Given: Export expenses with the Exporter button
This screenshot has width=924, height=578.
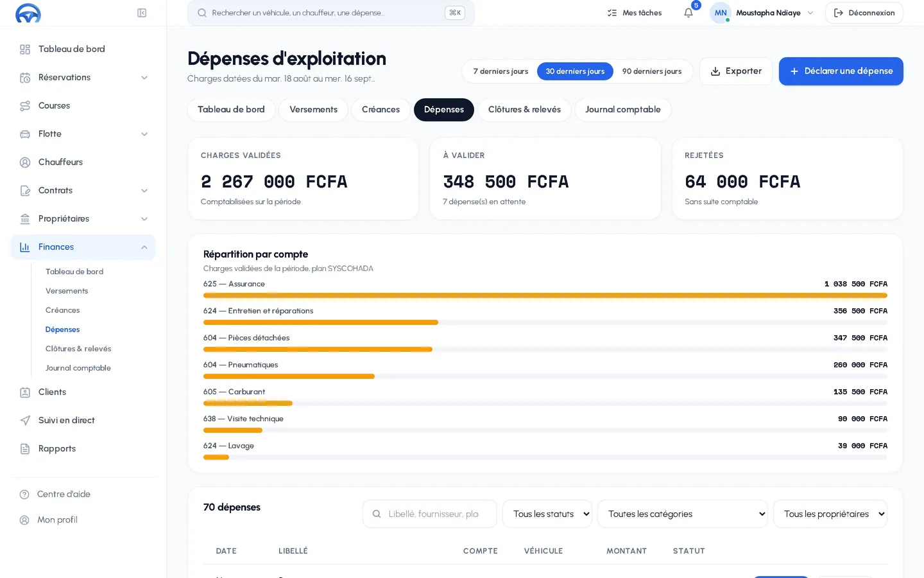Looking at the screenshot, I should click(x=736, y=71).
